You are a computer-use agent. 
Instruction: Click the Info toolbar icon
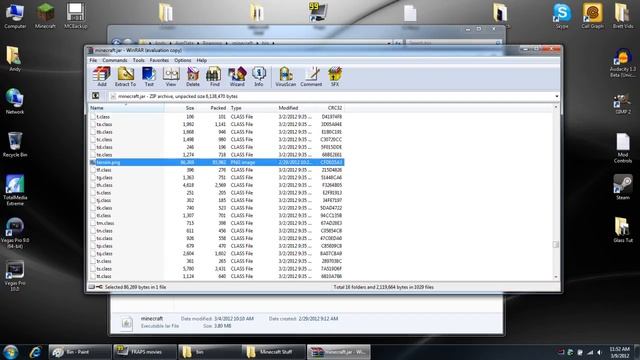tap(259, 76)
